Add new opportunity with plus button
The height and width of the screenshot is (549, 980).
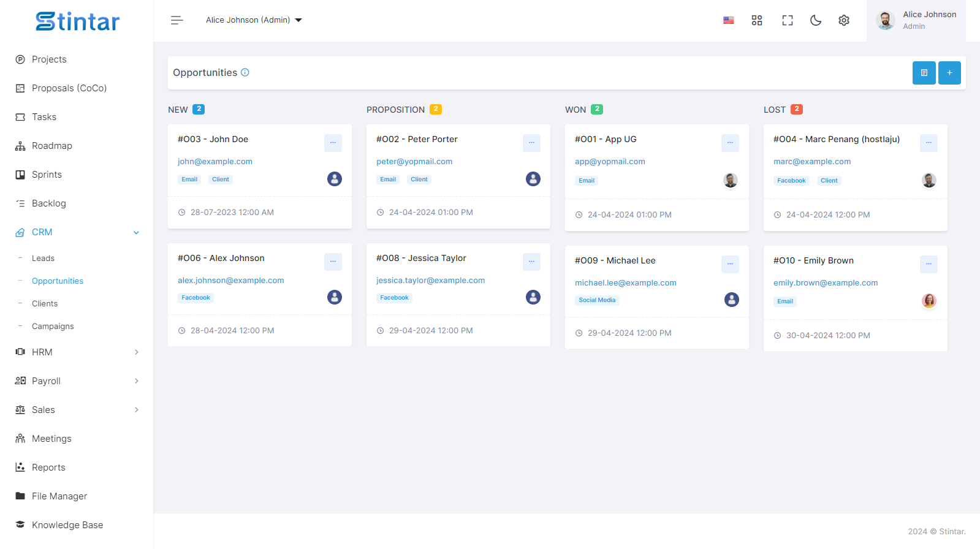coord(949,73)
